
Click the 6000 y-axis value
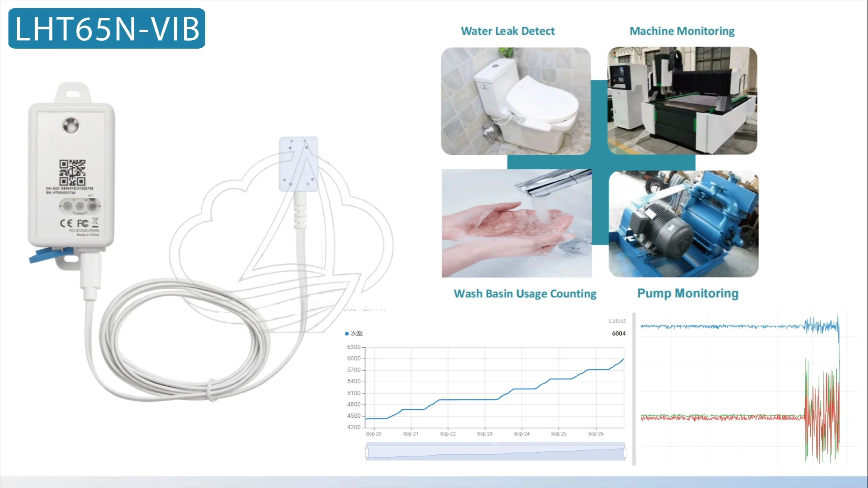[354, 359]
